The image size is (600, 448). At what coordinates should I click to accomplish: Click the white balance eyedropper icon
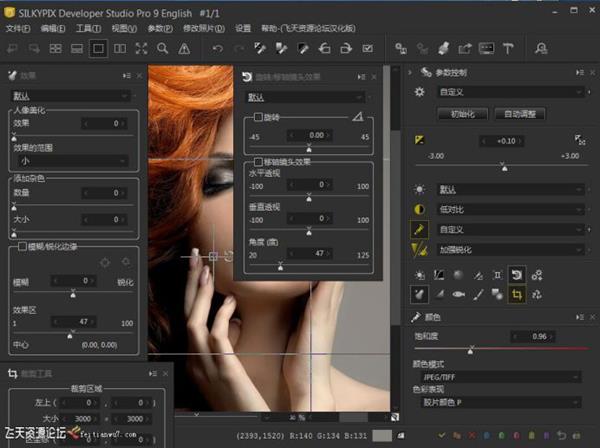(x=420, y=229)
